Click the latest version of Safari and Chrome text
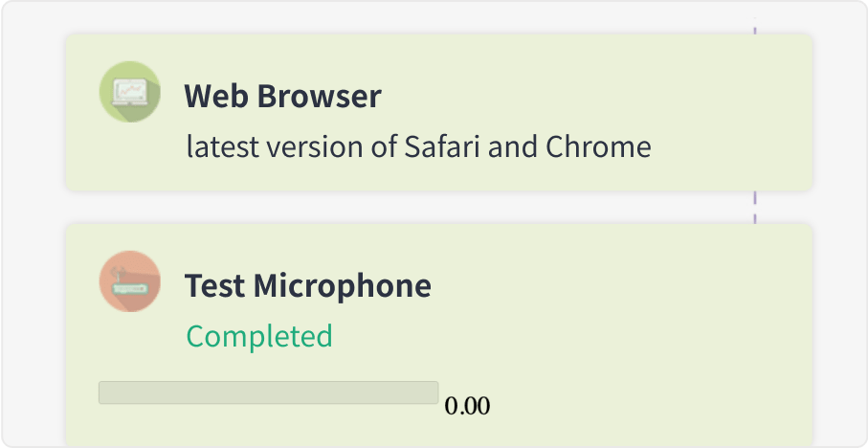868x448 pixels. (x=418, y=146)
